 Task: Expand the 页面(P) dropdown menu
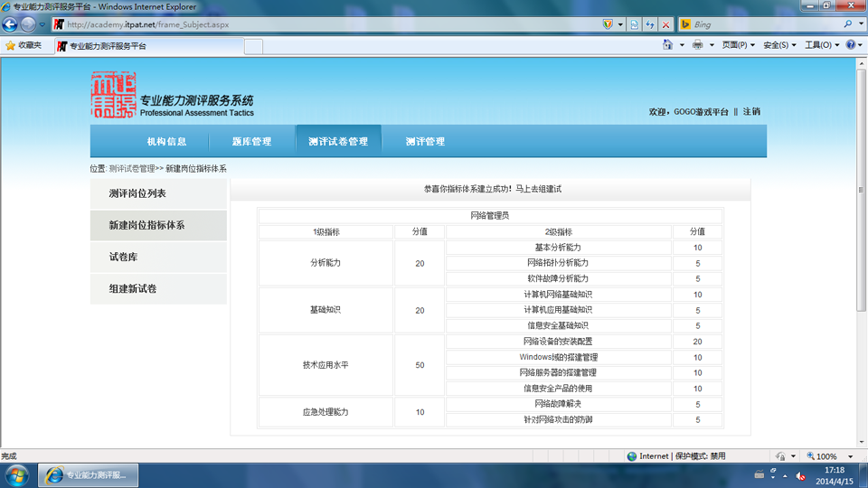tap(739, 45)
